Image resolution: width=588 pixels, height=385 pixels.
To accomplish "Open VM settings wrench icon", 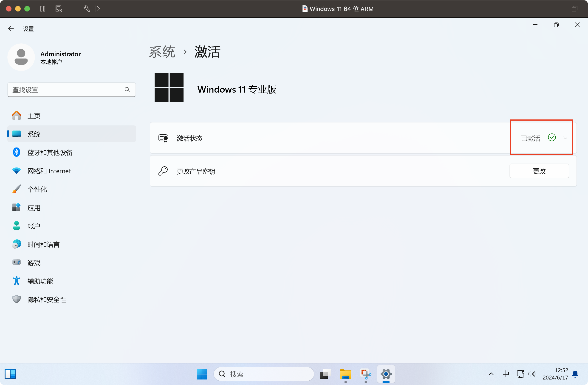I will (87, 9).
